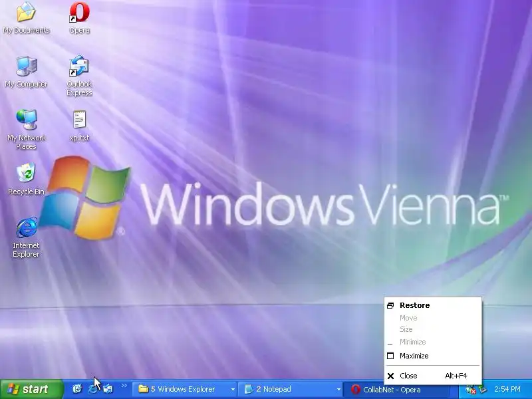Click the Start button
This screenshot has width=532, height=399.
click(x=31, y=389)
